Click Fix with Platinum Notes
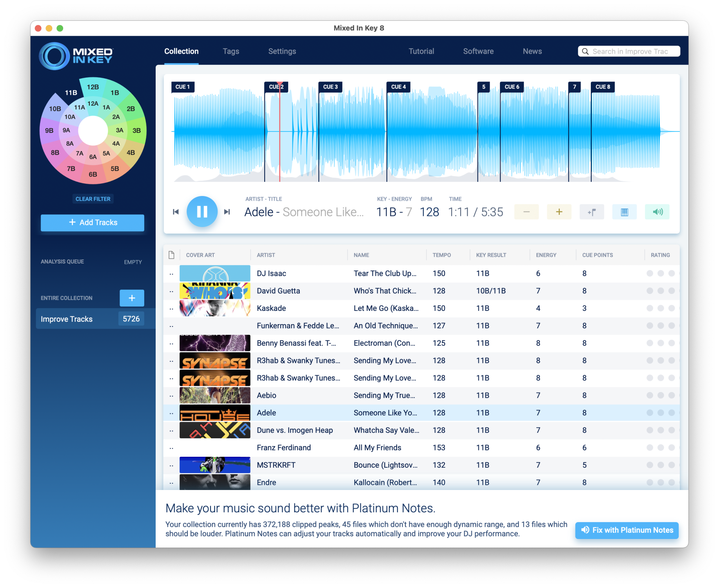Image resolution: width=719 pixels, height=588 pixels. point(627,530)
